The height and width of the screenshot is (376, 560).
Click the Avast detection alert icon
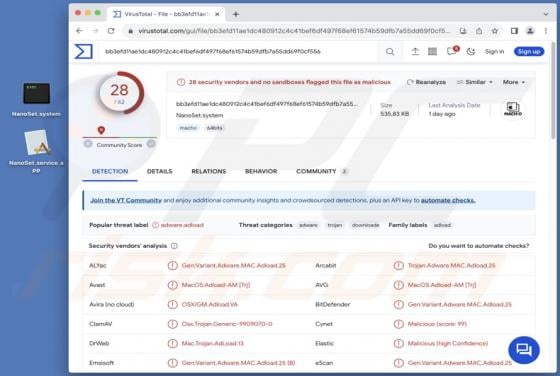coord(172,285)
